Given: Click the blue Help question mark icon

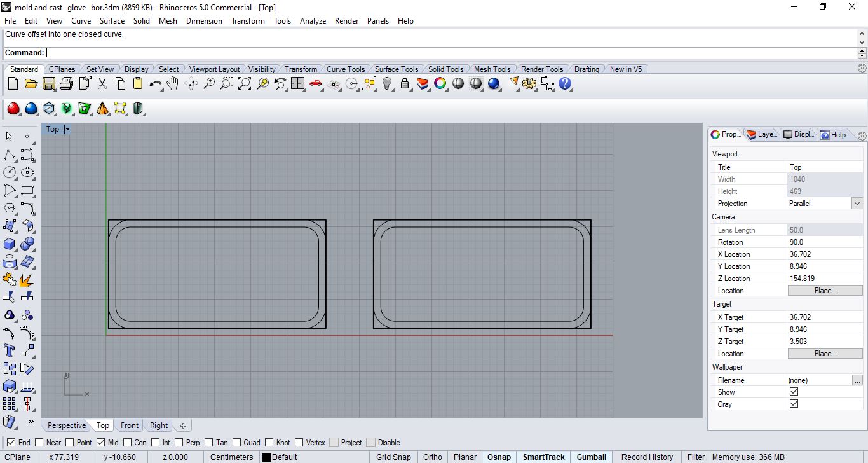Looking at the screenshot, I should (x=565, y=83).
